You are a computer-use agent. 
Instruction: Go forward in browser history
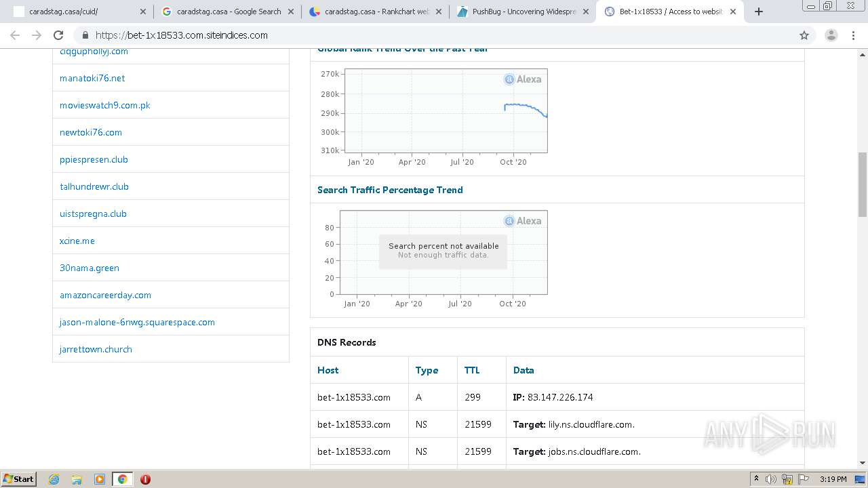click(x=37, y=35)
